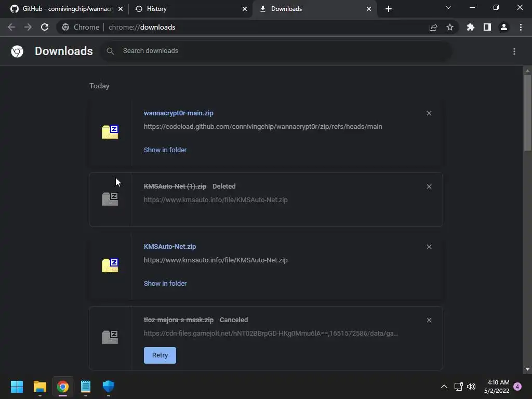Viewport: 532px width, 399px height.
Task: Click the KMSAuto-Net.zip file icon
Action: point(110,265)
